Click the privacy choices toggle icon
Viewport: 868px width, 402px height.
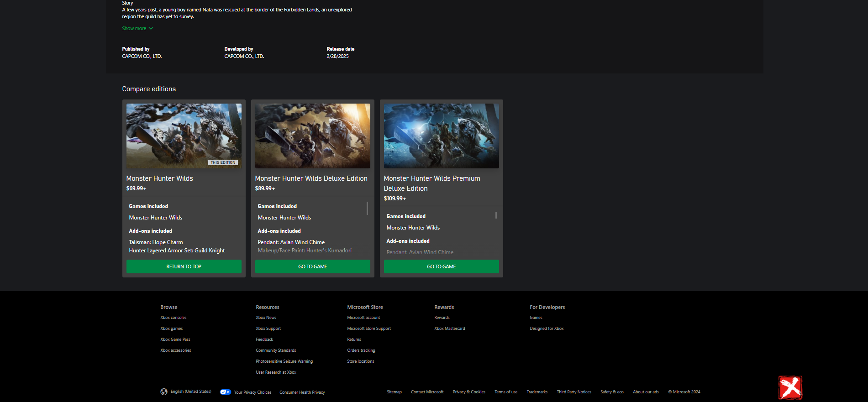tap(226, 392)
